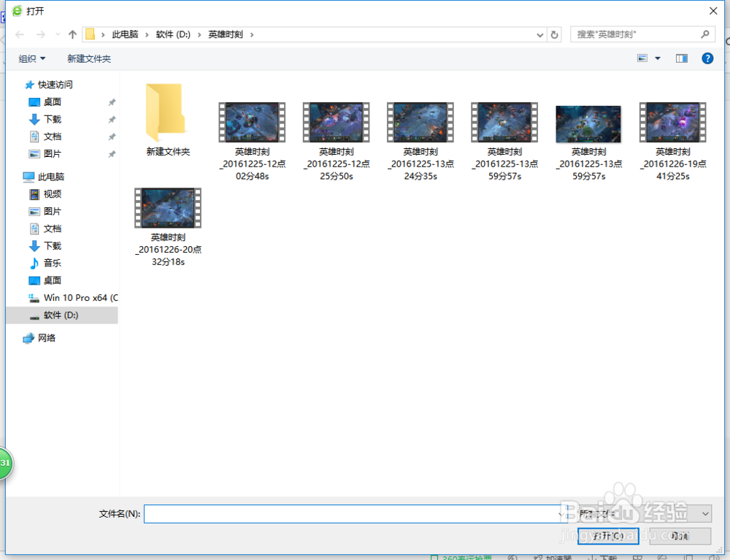Select video 20161226-20点32分18s thumbnail
Image resolution: width=730 pixels, height=560 pixels.
point(168,208)
